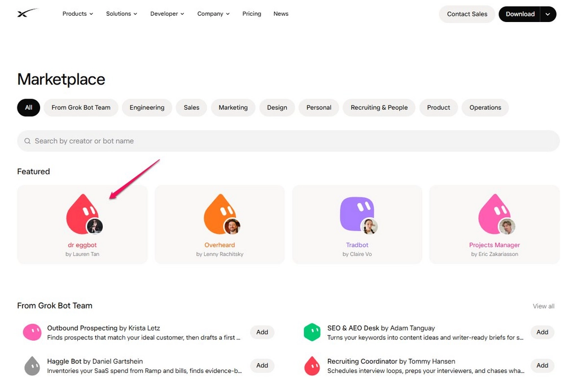Screen dimensions: 578x392
Task: Expand the Developer menu
Action: pyautogui.click(x=167, y=14)
